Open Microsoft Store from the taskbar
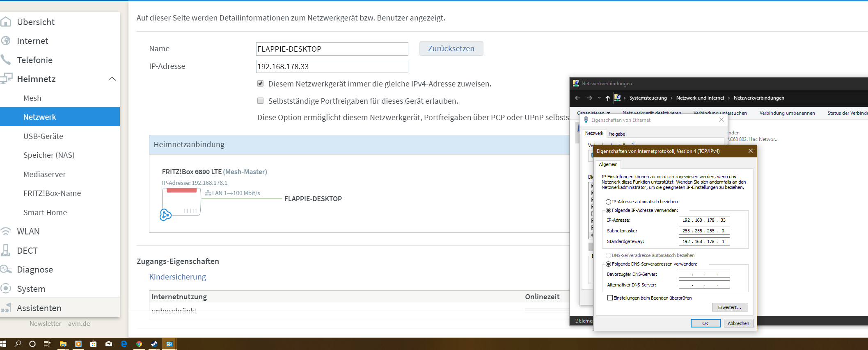This screenshot has width=868, height=350. (x=94, y=344)
